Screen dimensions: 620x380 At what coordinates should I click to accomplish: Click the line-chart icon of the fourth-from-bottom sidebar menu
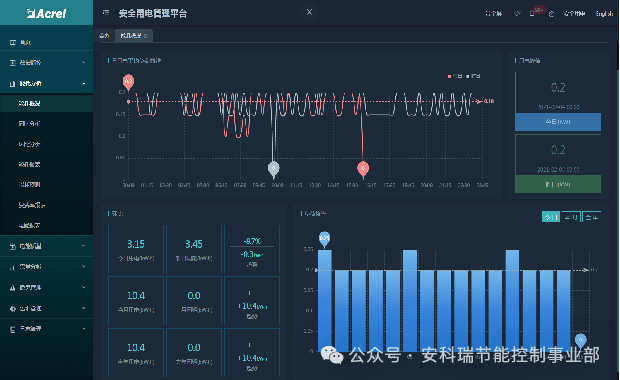(13, 267)
